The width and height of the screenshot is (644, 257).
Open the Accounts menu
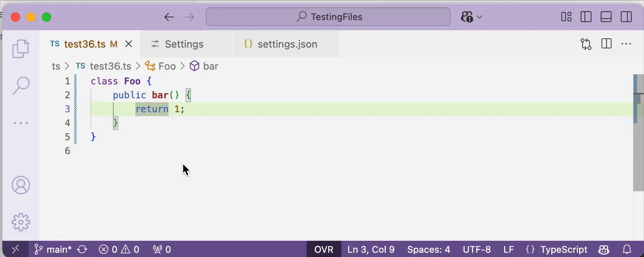pyautogui.click(x=21, y=185)
